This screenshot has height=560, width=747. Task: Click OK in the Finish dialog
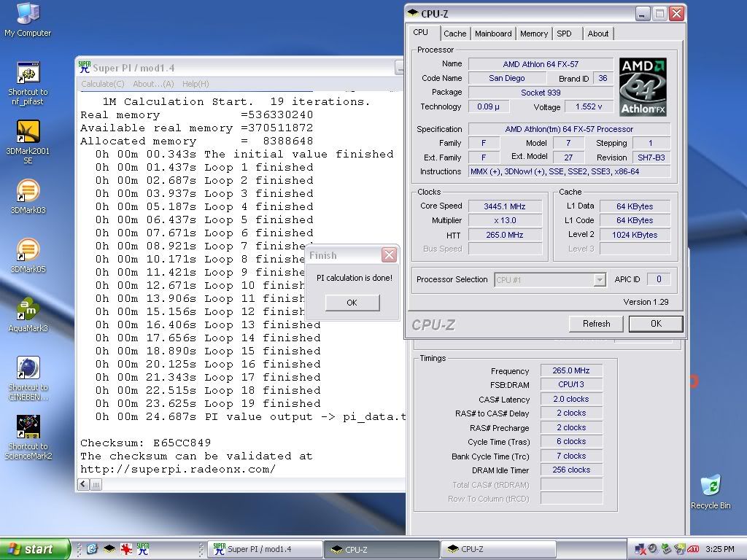tap(352, 303)
